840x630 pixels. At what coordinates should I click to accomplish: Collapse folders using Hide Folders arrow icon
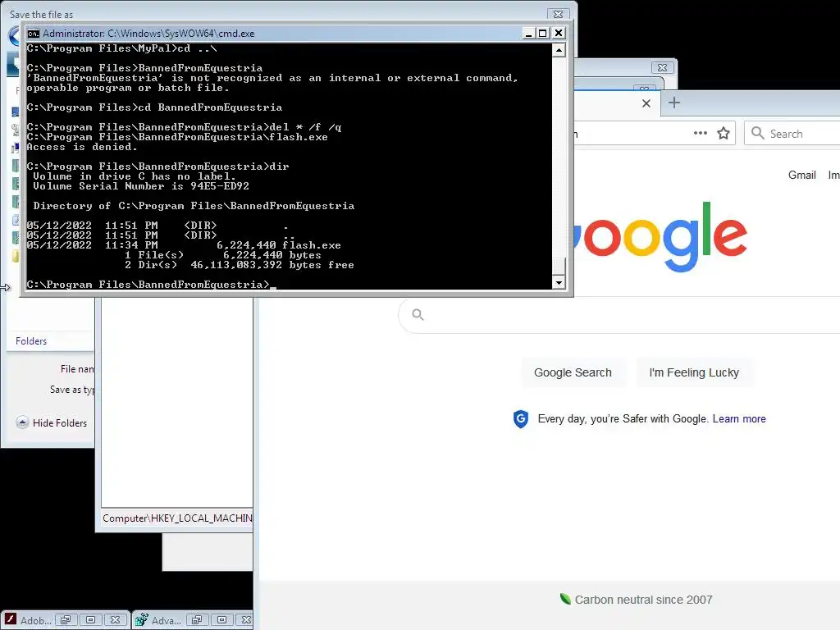tap(22, 422)
